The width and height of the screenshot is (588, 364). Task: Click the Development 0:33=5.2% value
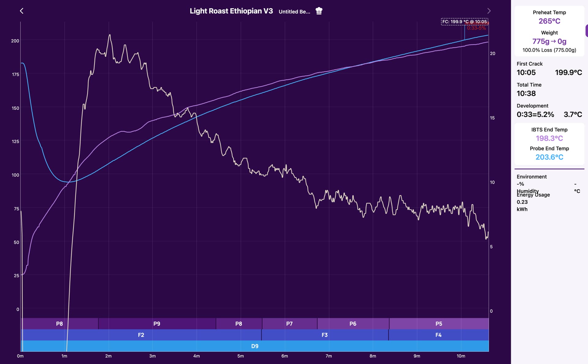click(535, 114)
